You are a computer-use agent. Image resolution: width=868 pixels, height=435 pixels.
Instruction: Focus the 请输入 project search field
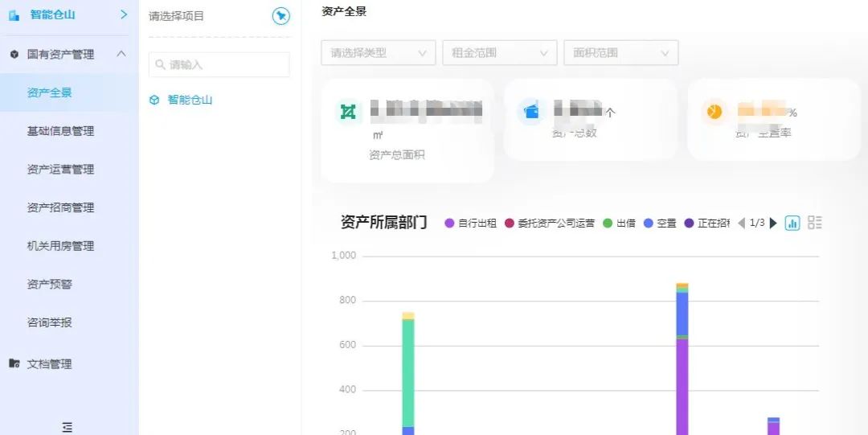click(219, 65)
